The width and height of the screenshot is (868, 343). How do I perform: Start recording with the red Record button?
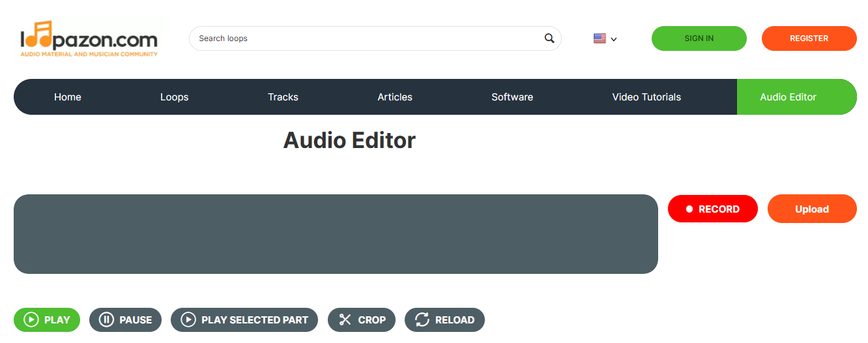click(x=713, y=209)
